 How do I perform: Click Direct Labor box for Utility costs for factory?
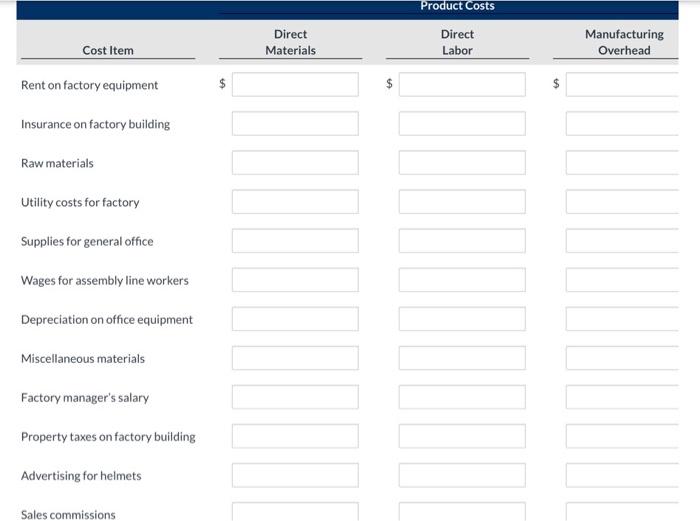[x=462, y=202]
